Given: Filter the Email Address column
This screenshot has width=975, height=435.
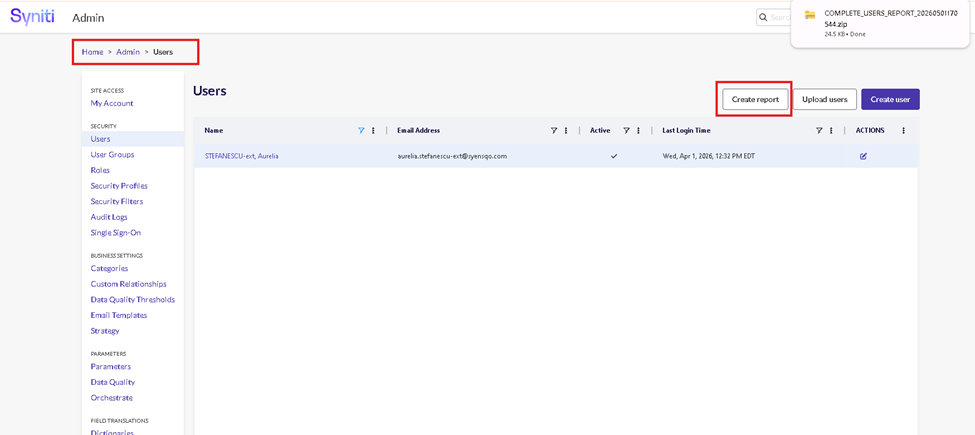Looking at the screenshot, I should (554, 131).
